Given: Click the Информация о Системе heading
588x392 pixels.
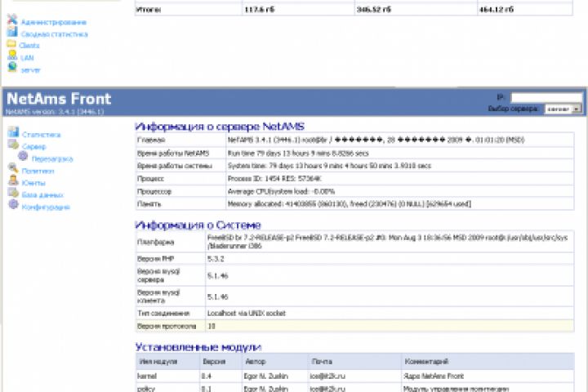Looking at the screenshot, I should click(x=198, y=225).
